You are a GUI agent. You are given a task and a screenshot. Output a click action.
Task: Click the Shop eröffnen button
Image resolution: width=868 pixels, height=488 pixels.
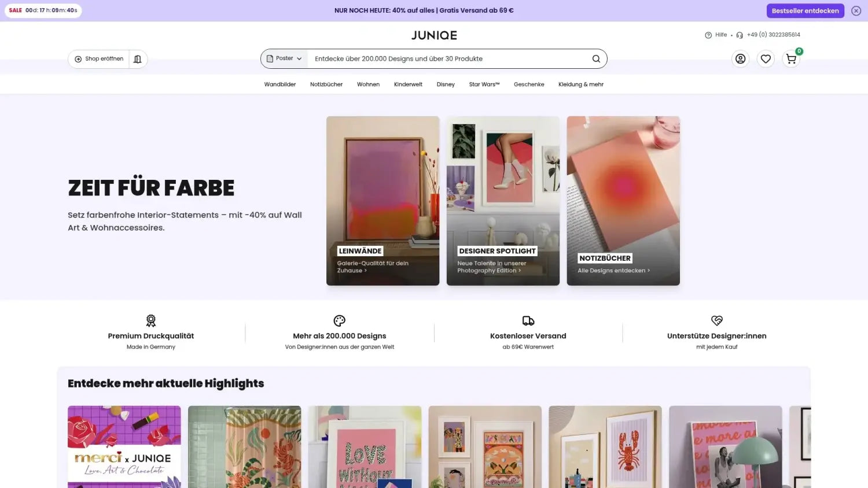tap(99, 59)
